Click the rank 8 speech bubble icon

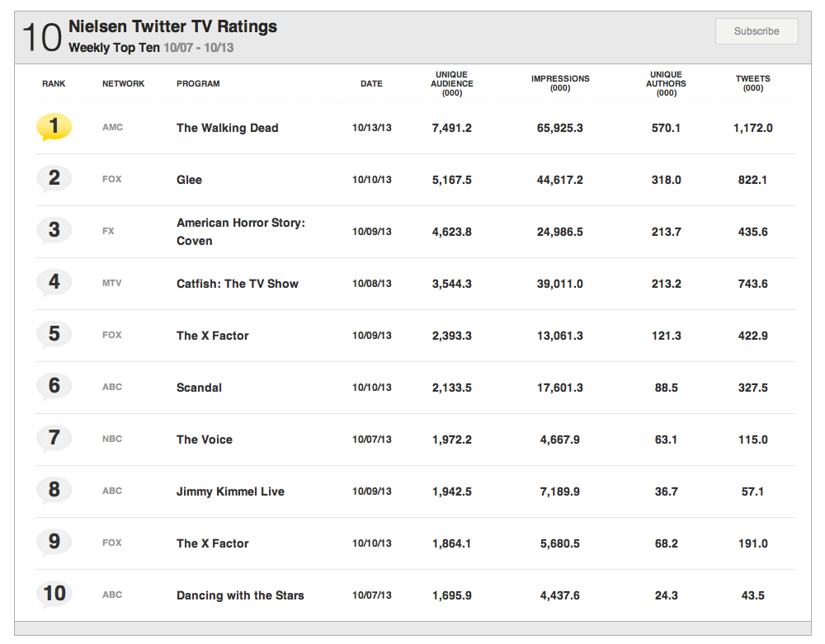click(54, 491)
